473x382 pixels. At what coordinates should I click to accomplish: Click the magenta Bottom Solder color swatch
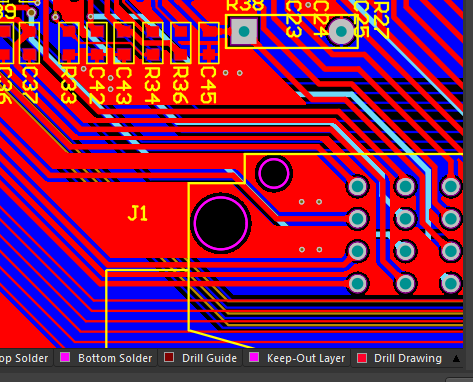click(65, 358)
